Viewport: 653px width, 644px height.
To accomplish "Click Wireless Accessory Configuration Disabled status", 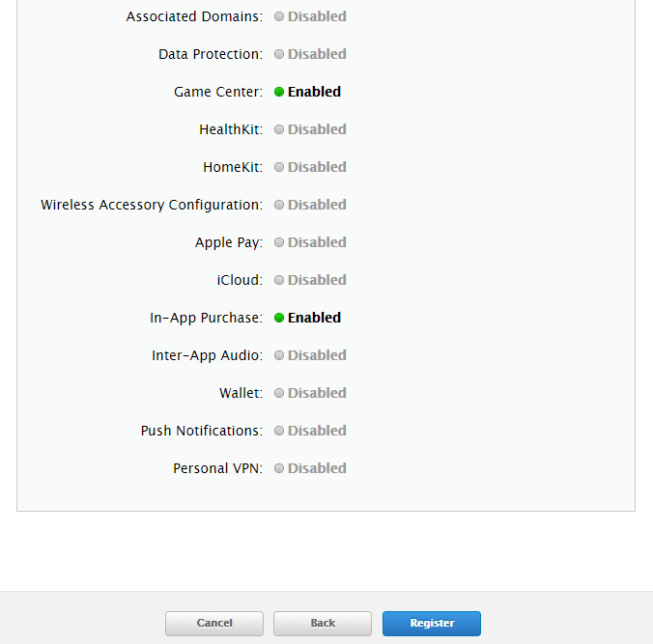I will pos(317,205).
